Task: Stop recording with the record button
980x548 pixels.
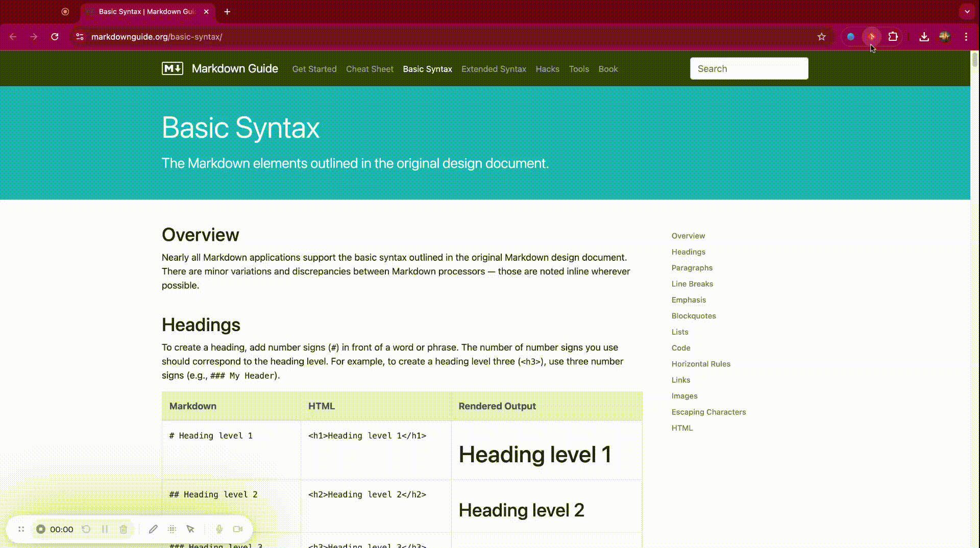Action: (x=41, y=529)
